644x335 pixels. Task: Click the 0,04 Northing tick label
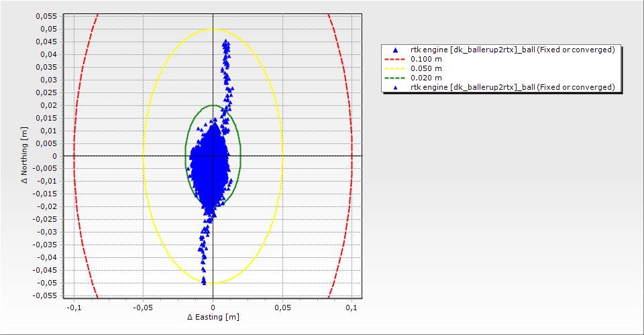[x=48, y=54]
